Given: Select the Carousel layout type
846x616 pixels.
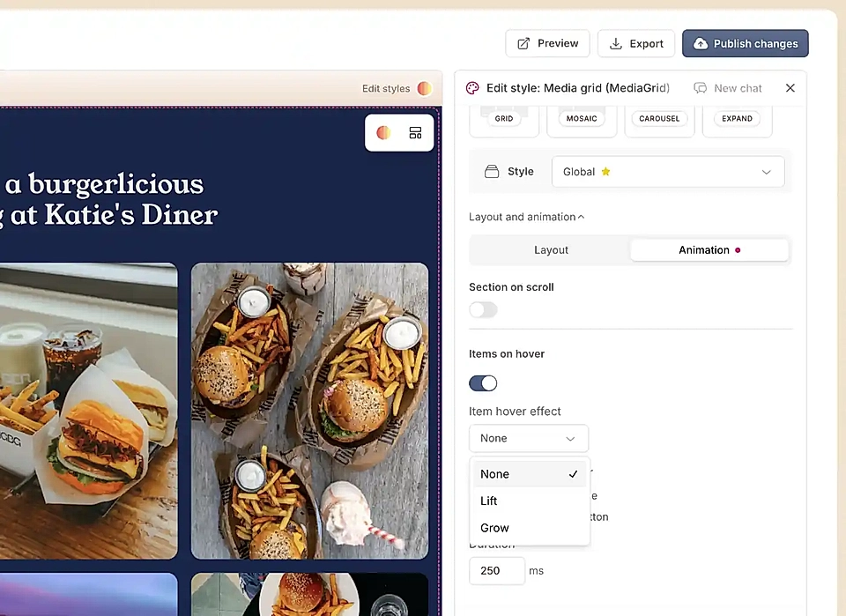Looking at the screenshot, I should [659, 121].
